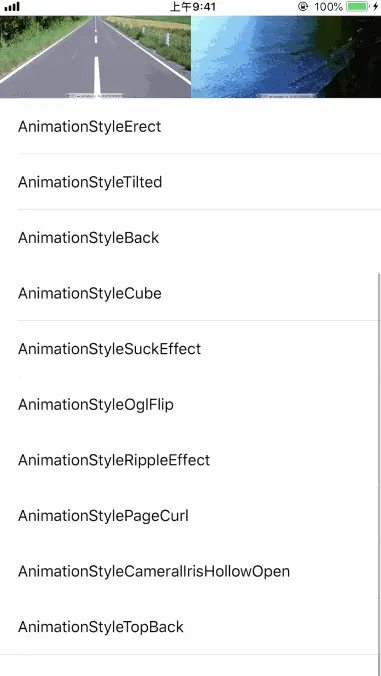This screenshot has height=676, width=381.
Task: Select AnimationStyleTilted row
Action: pos(190,182)
